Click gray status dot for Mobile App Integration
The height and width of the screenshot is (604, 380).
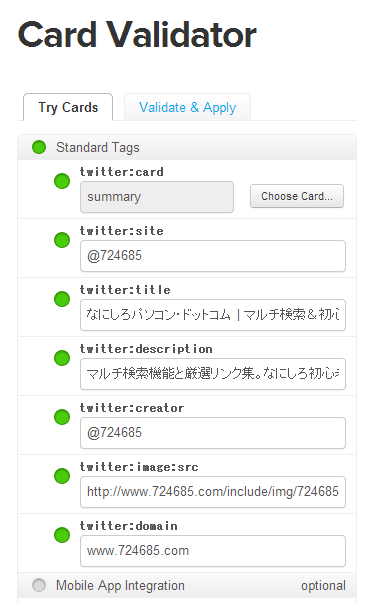click(39, 585)
